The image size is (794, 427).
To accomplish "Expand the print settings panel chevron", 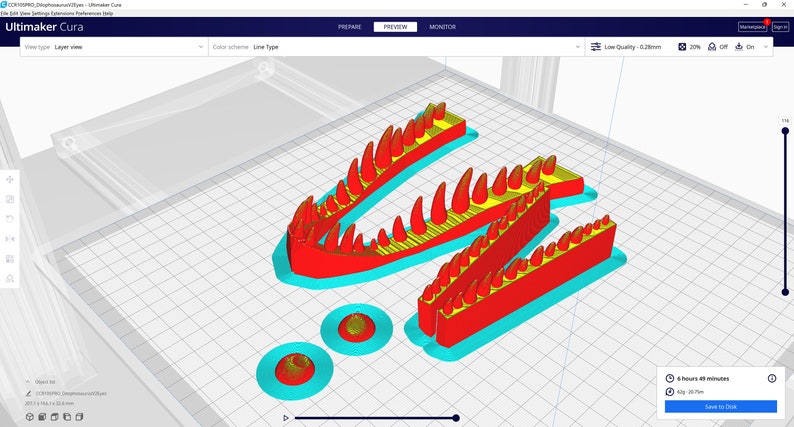I will (766, 47).
